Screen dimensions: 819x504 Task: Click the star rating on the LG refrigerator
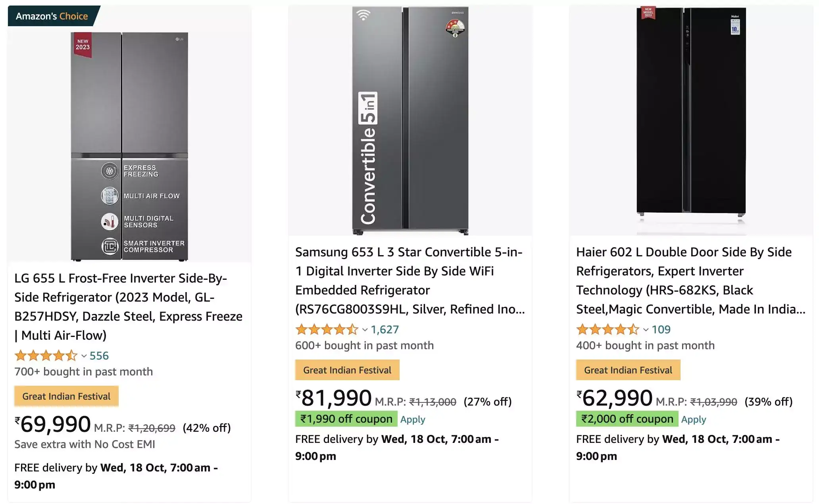pos(46,356)
